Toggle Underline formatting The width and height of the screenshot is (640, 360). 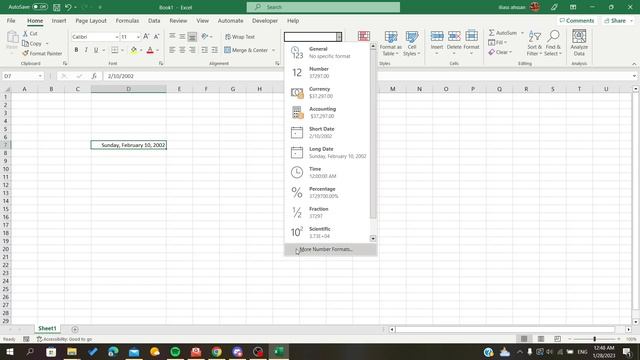[96, 50]
